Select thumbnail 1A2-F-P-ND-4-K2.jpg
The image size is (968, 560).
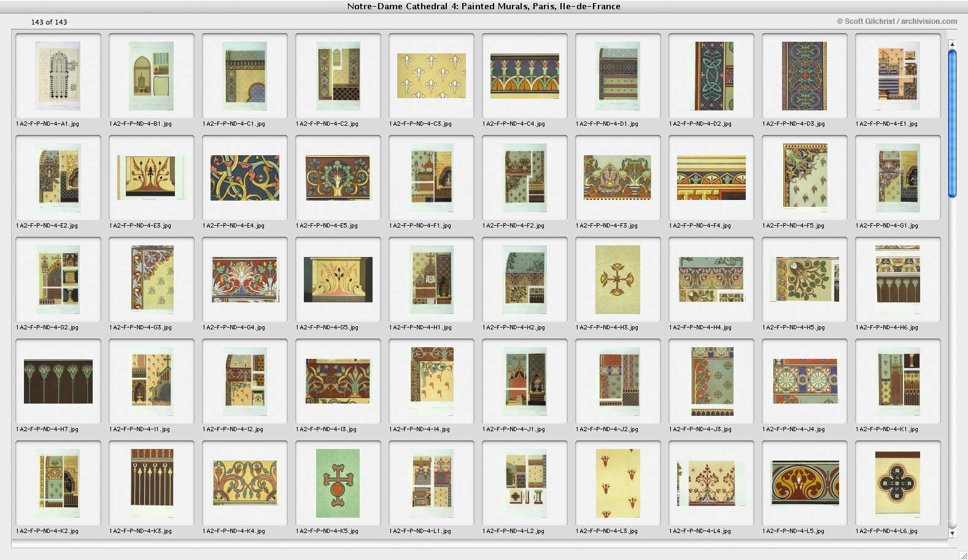coord(58,483)
